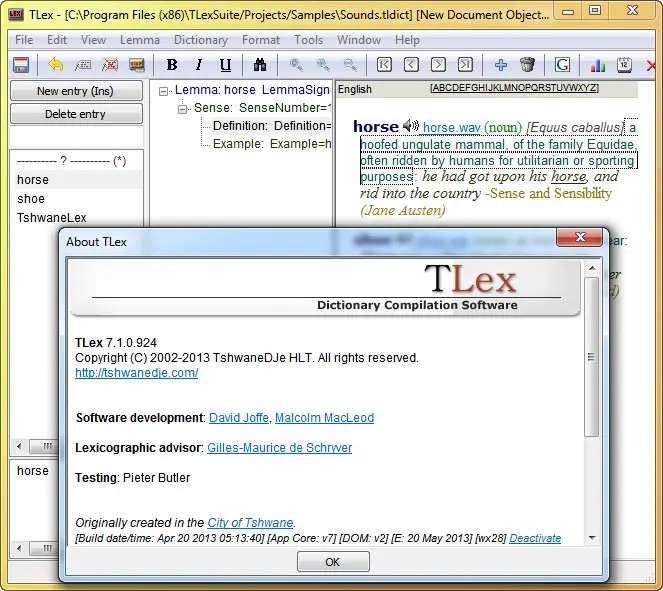
Task: Open the Help menu
Action: [407, 40]
